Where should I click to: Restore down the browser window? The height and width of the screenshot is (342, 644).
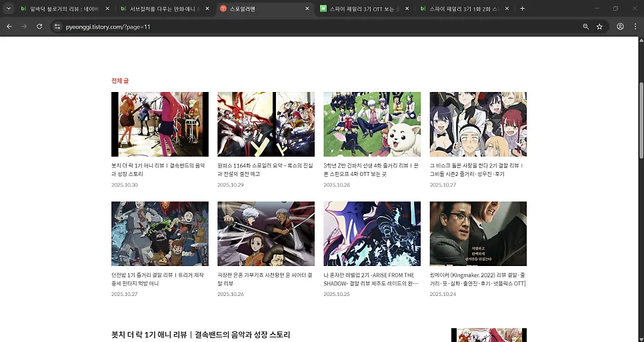pyautogui.click(x=615, y=8)
